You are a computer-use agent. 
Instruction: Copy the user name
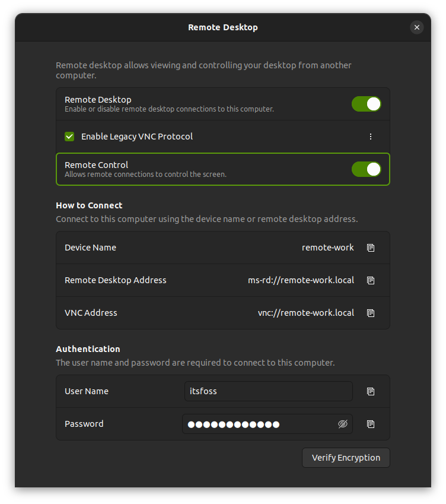coord(370,391)
